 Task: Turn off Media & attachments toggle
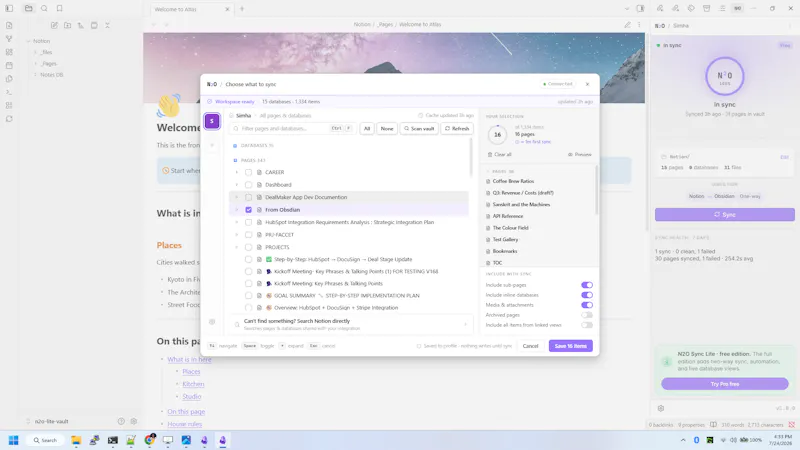pos(587,305)
